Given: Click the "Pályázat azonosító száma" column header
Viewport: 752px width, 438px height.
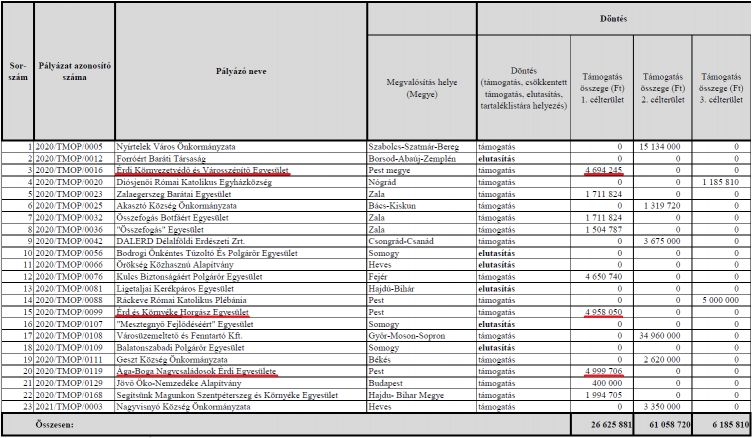Looking at the screenshot, I should tap(72, 73).
